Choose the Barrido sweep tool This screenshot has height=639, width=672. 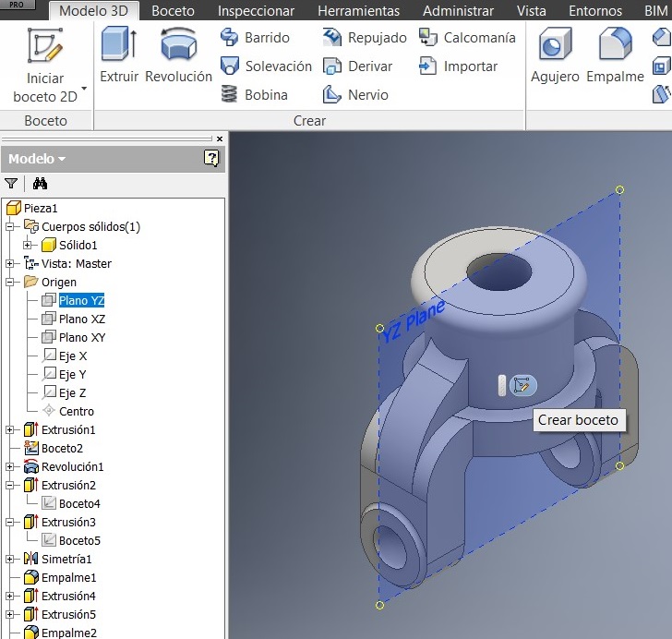(x=255, y=37)
